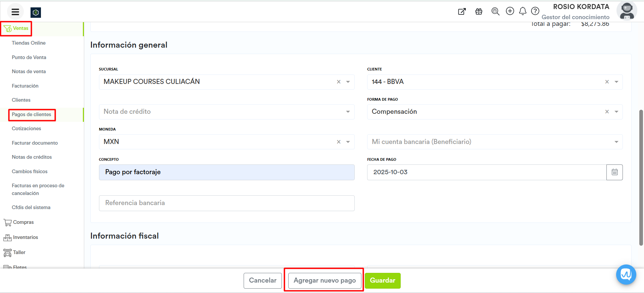Go to Facturación in the sidebar
This screenshot has width=644, height=293.
pos(25,86)
